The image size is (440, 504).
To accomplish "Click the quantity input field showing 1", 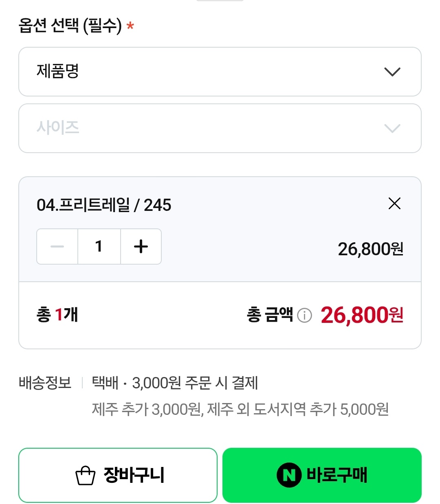I will (x=99, y=246).
